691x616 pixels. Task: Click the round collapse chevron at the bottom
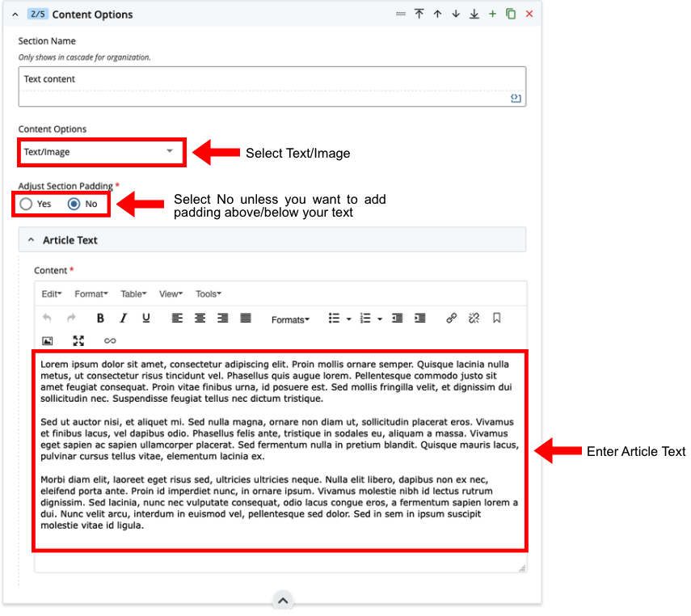(x=282, y=600)
